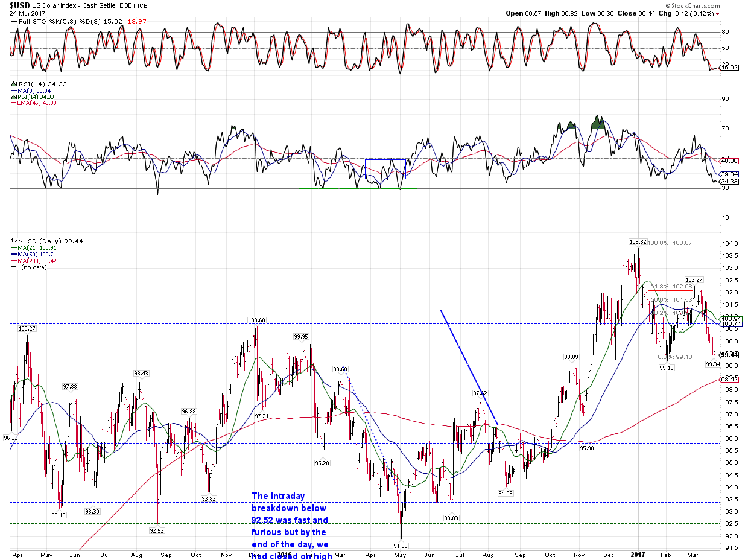
Task: Click the $USD Daily bar-chart legend icon
Action: (x=14, y=241)
